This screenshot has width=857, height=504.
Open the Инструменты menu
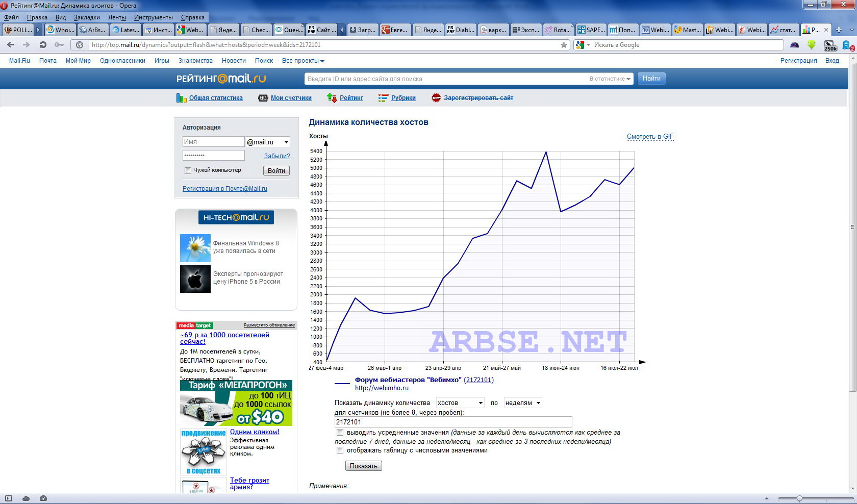tap(153, 17)
